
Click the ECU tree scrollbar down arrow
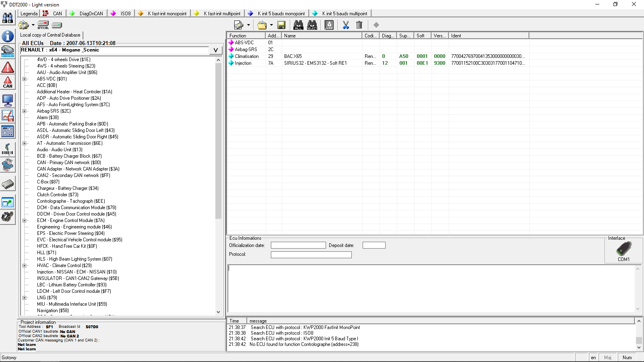pos(218,312)
